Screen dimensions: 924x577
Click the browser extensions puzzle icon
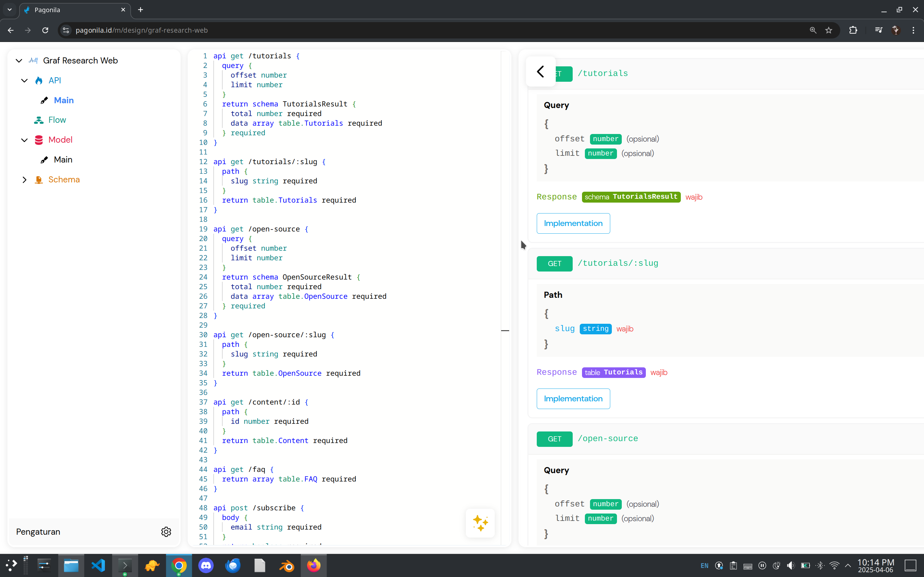pyautogui.click(x=853, y=30)
